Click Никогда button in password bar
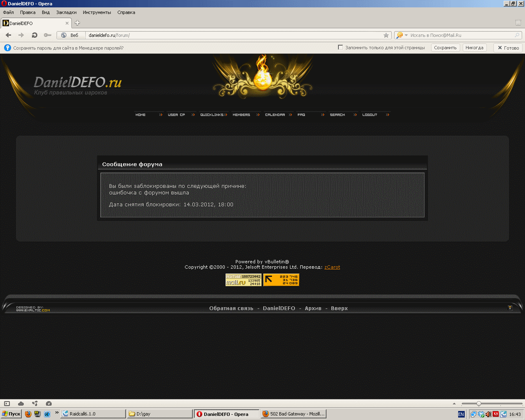525x420 pixels. click(x=475, y=48)
